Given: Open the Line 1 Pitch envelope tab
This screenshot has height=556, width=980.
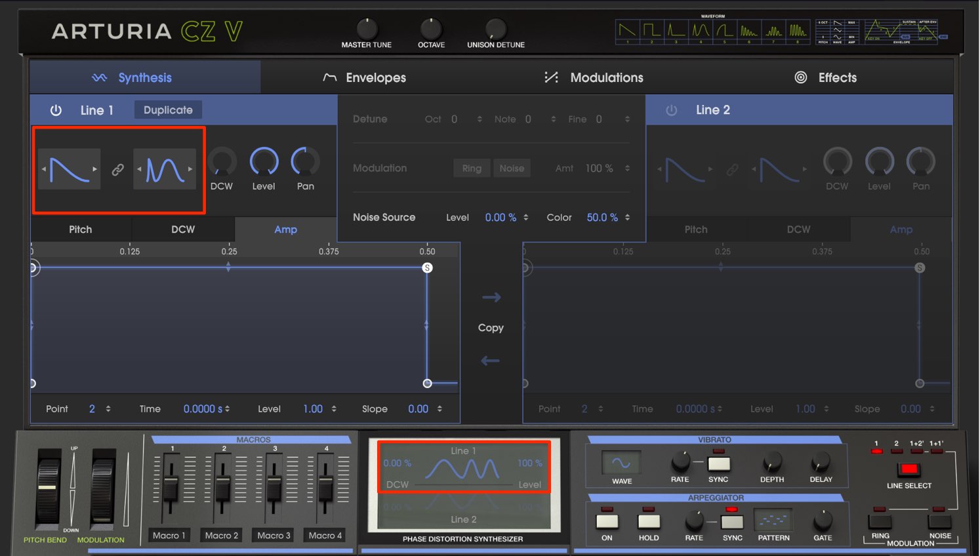Looking at the screenshot, I should pos(81,229).
